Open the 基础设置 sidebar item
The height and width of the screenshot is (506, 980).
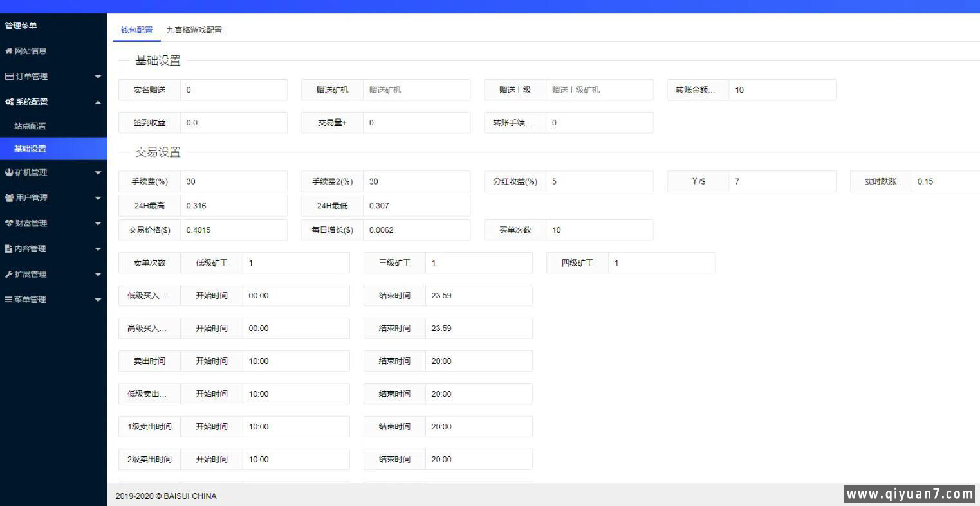point(30,149)
